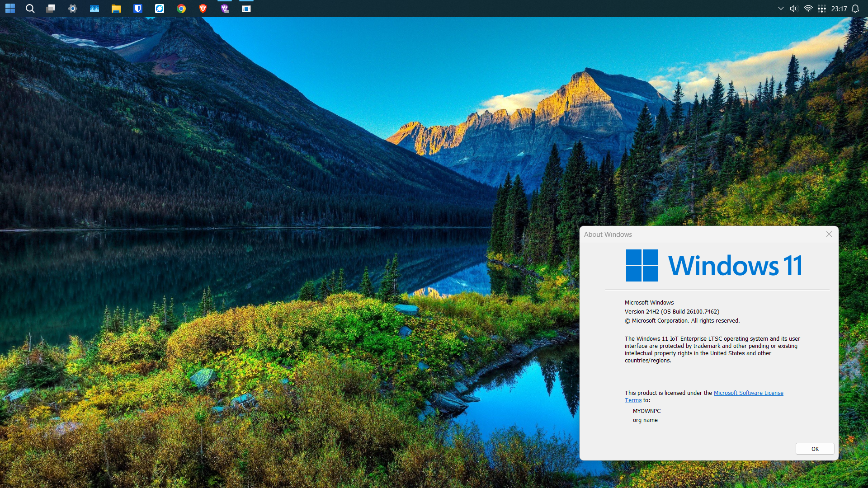
Task: Switch to the About Windows winver taskbar icon
Action: (x=246, y=9)
